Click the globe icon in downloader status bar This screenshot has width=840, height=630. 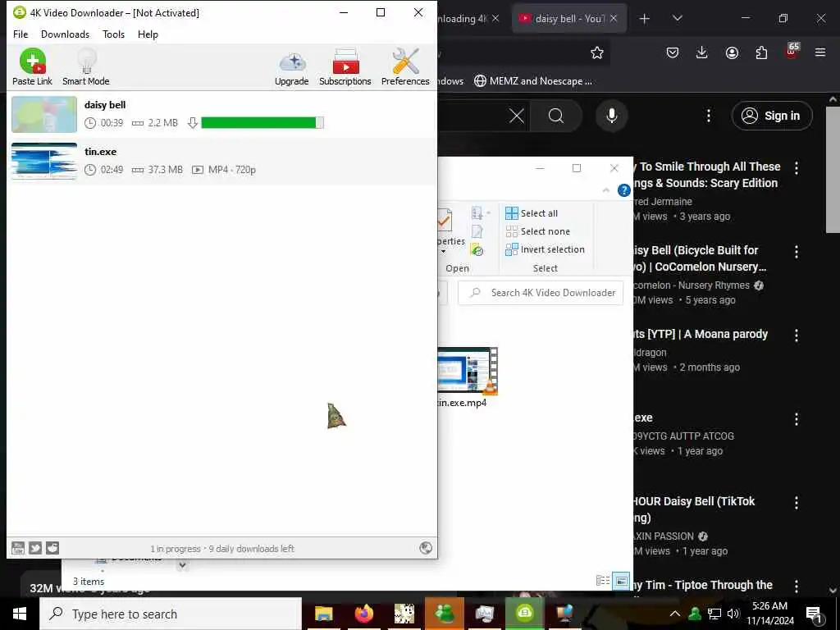[426, 547]
